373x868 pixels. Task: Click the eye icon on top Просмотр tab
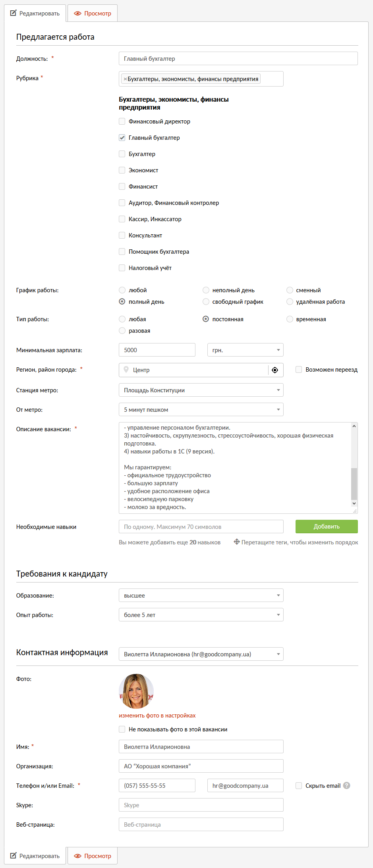coord(78,14)
